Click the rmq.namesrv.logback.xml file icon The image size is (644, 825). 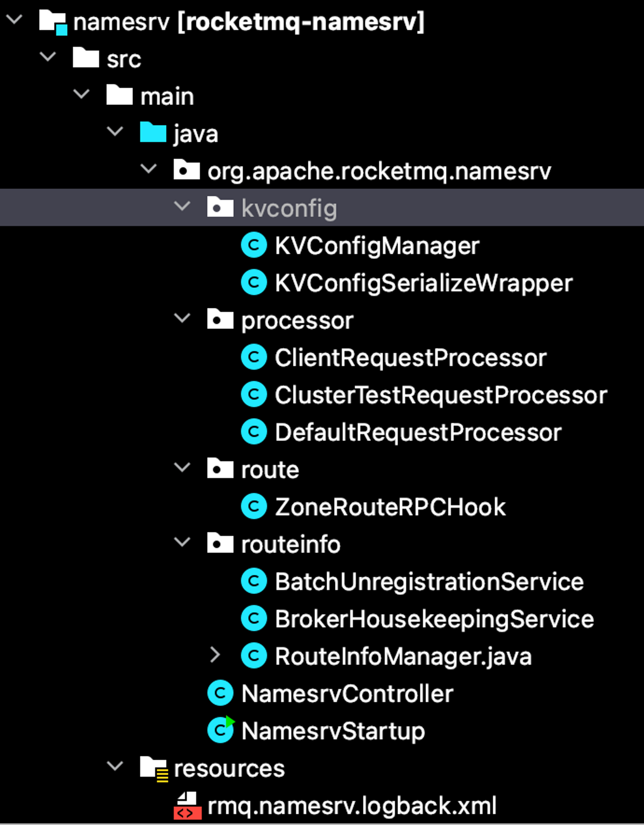point(187,805)
